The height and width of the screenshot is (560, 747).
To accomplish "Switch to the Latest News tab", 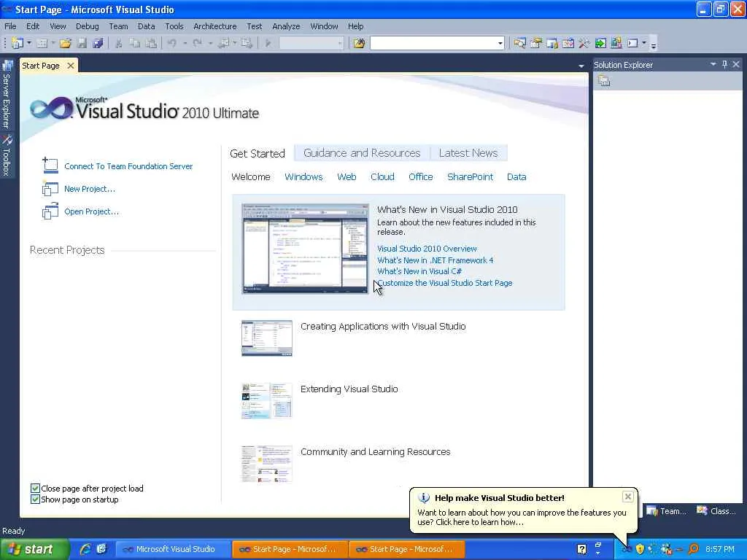I will pyautogui.click(x=468, y=153).
